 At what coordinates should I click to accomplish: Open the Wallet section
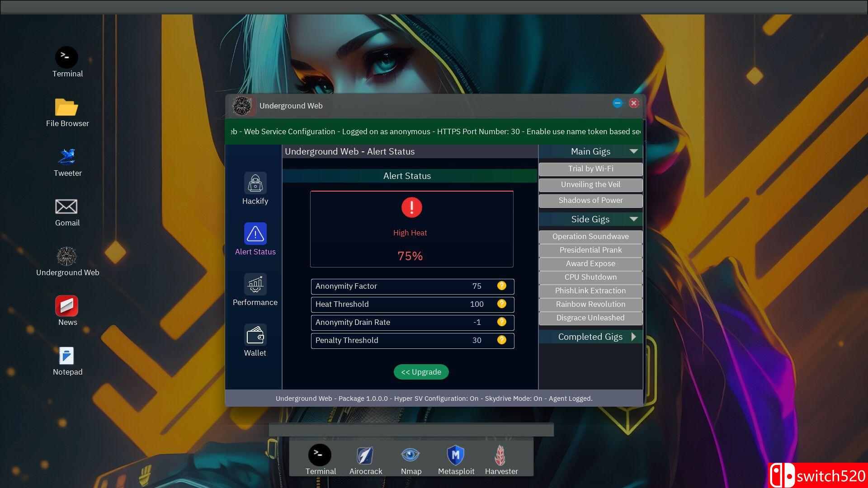tap(255, 335)
